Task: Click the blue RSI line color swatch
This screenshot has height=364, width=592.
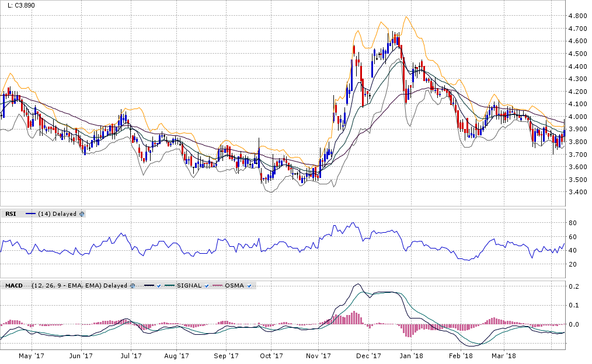Action: 31,214
